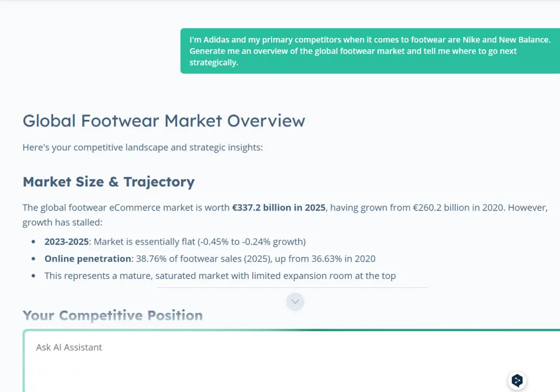Image resolution: width=560 pixels, height=392 pixels.
Task: Select the green user message bubble
Action: (x=370, y=51)
